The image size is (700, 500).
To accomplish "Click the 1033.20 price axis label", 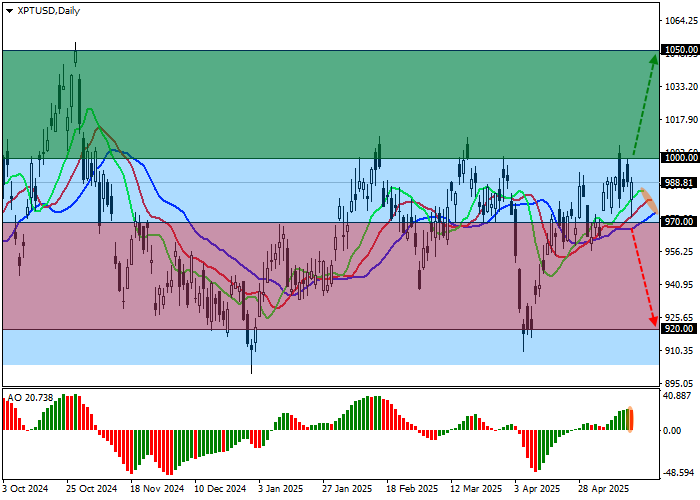I will click(x=679, y=87).
